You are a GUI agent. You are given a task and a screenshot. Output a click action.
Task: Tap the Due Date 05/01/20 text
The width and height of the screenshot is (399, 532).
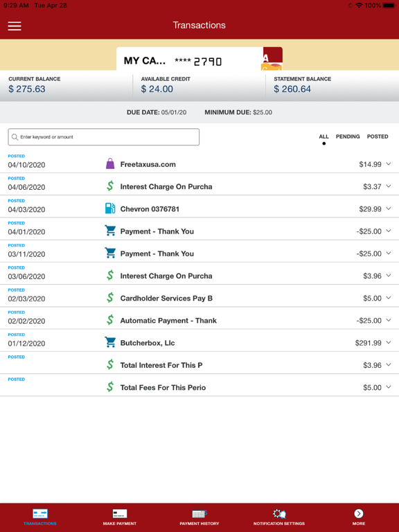pyautogui.click(x=157, y=112)
